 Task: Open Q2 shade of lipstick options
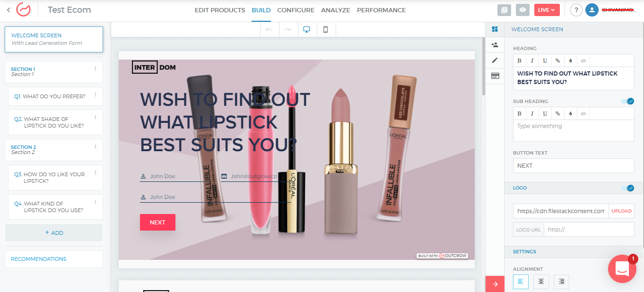click(x=96, y=117)
